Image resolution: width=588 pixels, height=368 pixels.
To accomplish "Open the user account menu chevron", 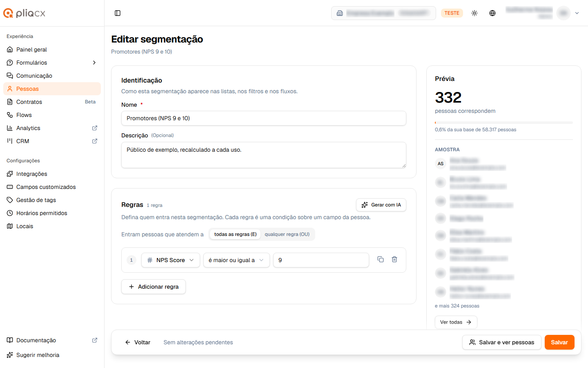I will click(577, 13).
